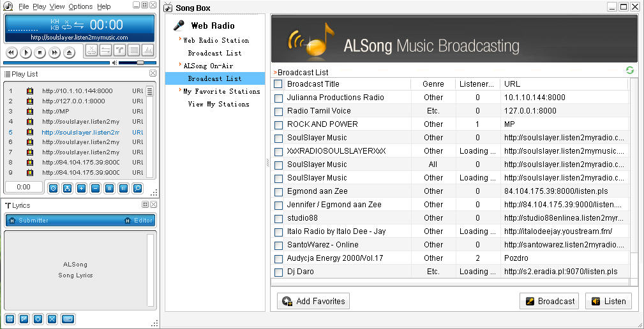Click the Broadcast button
This screenshot has height=329, width=644.
pos(549,301)
